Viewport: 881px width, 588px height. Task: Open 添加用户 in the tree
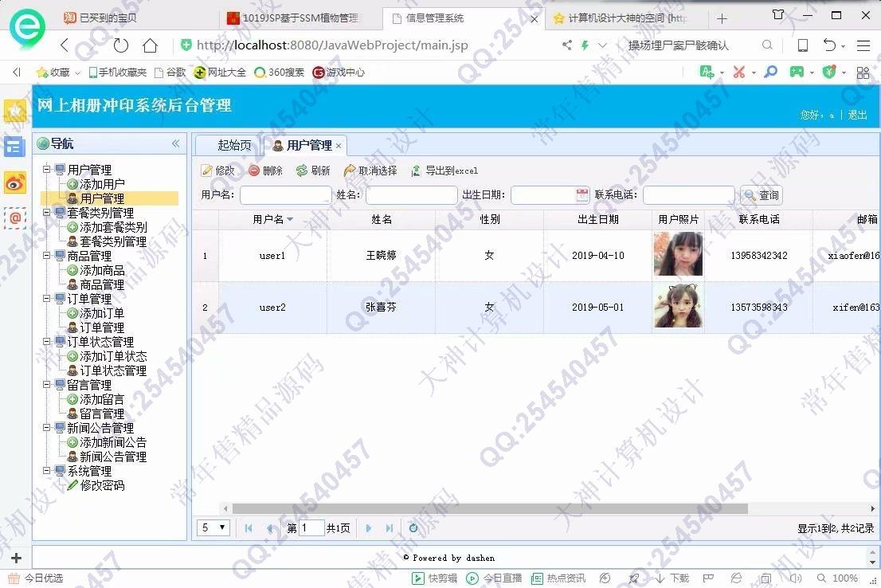pos(102,184)
